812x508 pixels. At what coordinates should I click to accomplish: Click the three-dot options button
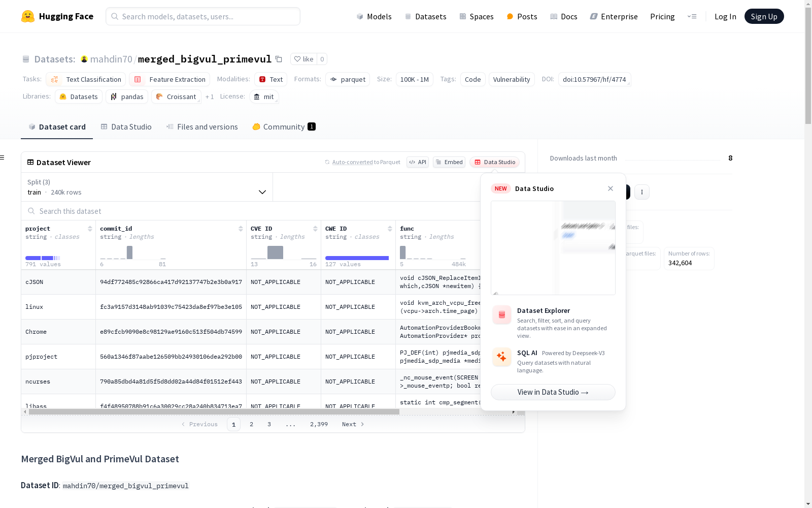pyautogui.click(x=642, y=192)
